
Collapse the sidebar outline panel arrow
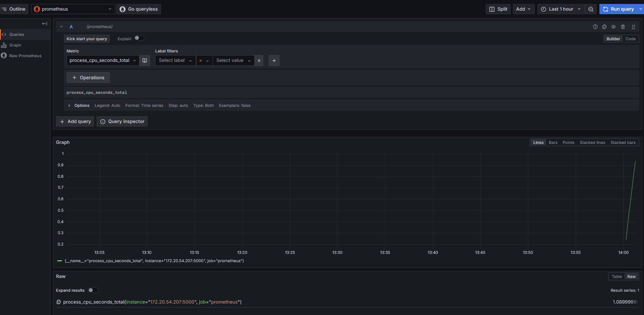tap(45, 24)
